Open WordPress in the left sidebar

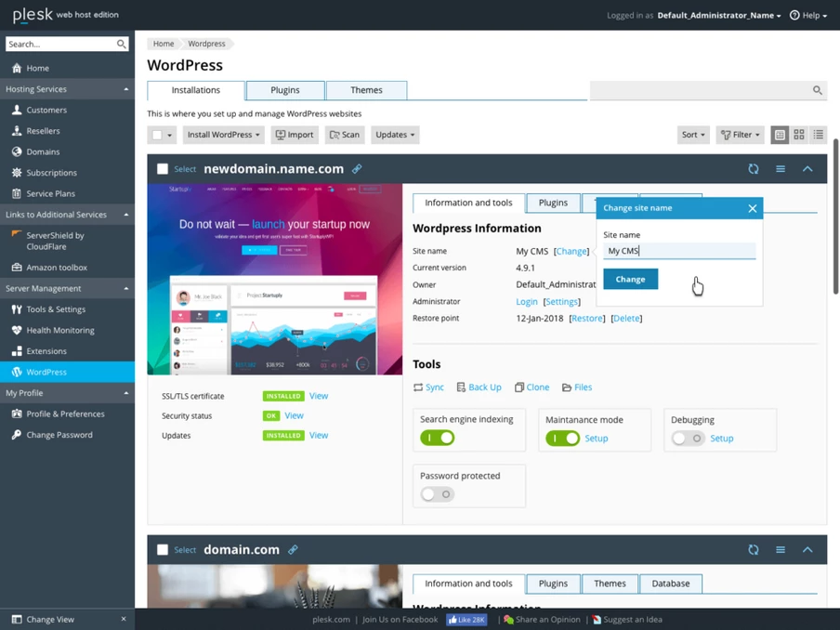(46, 372)
